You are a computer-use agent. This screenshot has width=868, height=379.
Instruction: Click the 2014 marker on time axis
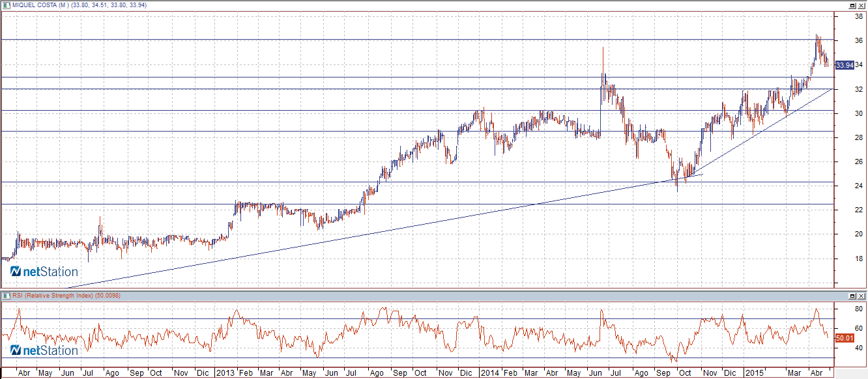pos(489,373)
